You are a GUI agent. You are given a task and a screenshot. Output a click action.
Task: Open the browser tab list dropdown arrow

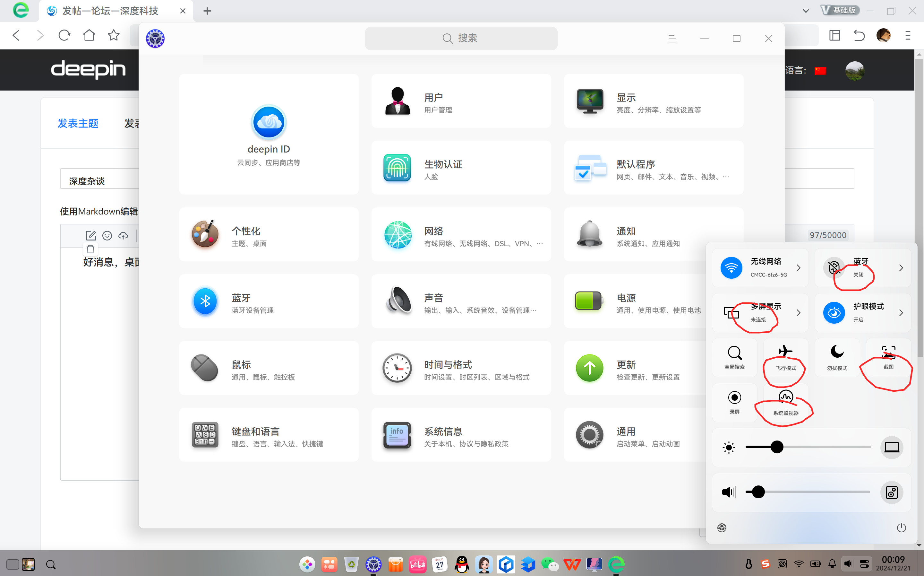click(806, 11)
